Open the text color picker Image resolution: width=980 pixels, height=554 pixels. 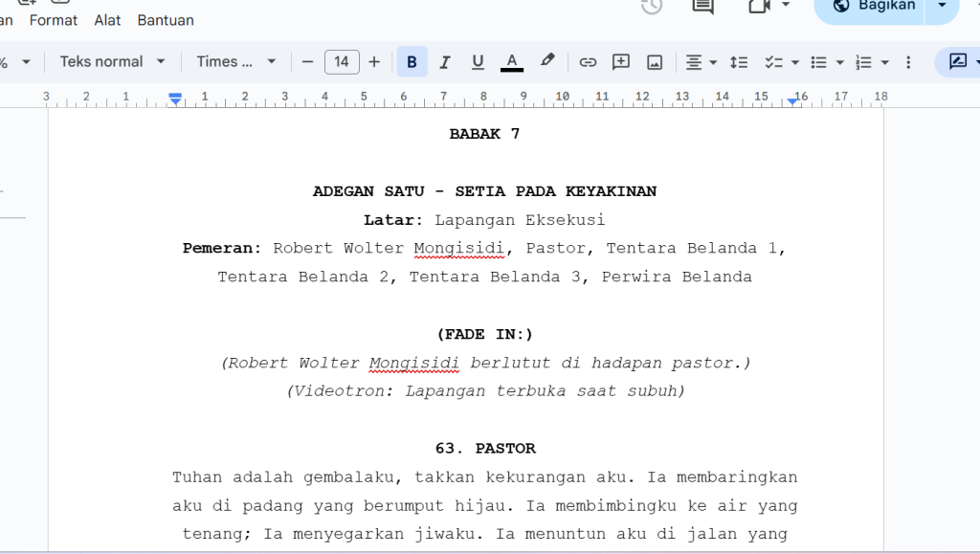[512, 62]
